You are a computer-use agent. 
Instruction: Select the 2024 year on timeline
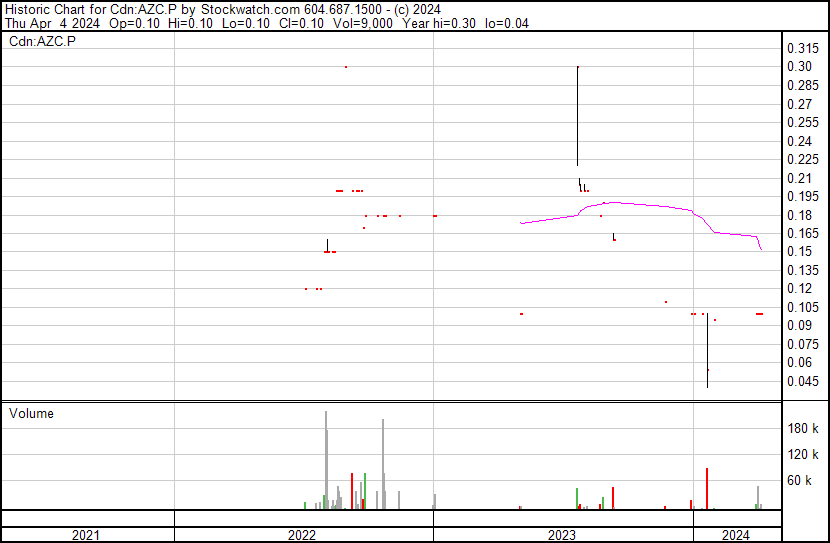[x=736, y=535]
